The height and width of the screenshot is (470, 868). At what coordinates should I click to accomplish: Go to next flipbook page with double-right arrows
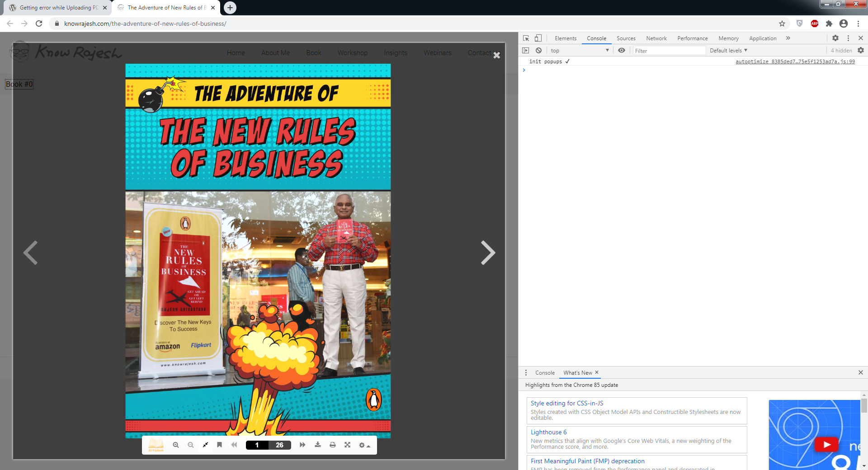[302, 445]
